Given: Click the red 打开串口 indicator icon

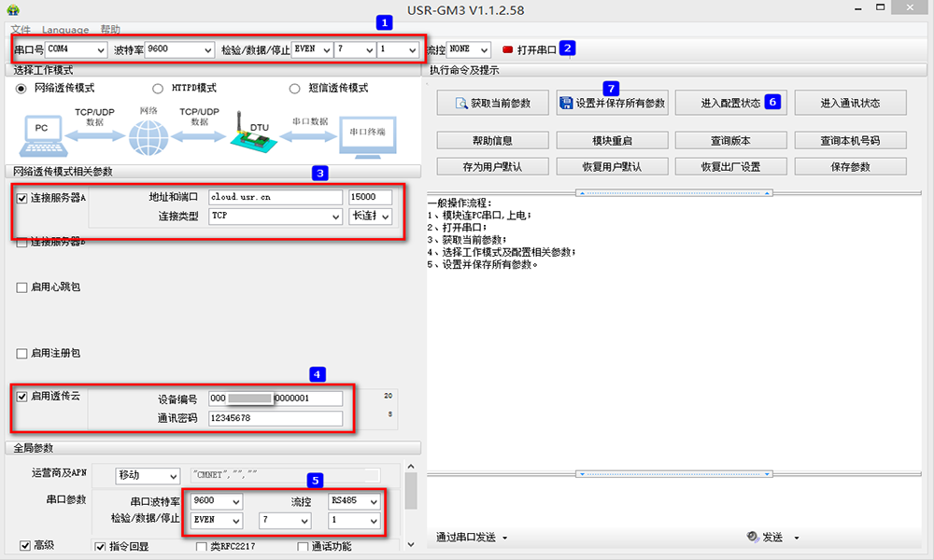Looking at the screenshot, I should pos(508,49).
